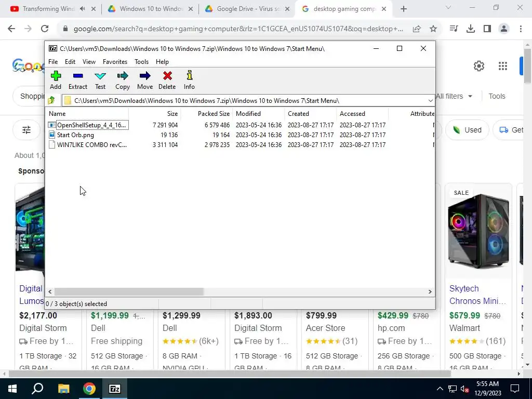532x399 pixels.
Task: Click the 7-Zip address path field
Action: pyautogui.click(x=244, y=101)
